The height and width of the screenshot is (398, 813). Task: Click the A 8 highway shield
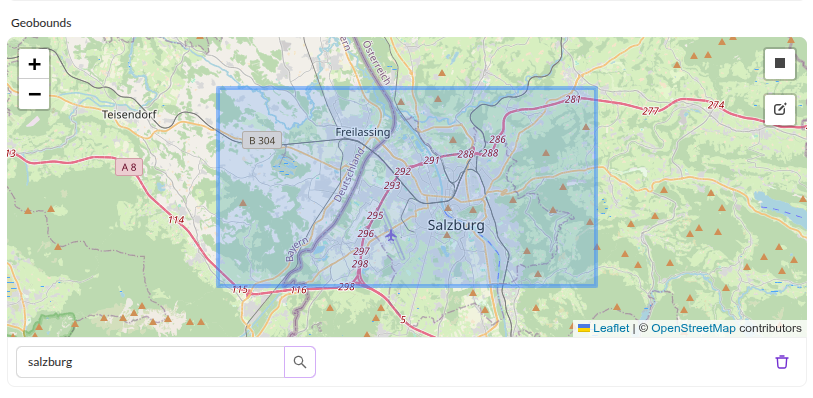point(129,167)
